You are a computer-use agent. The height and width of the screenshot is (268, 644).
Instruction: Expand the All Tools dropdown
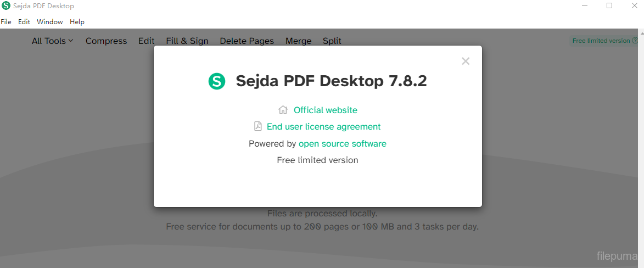pos(52,41)
